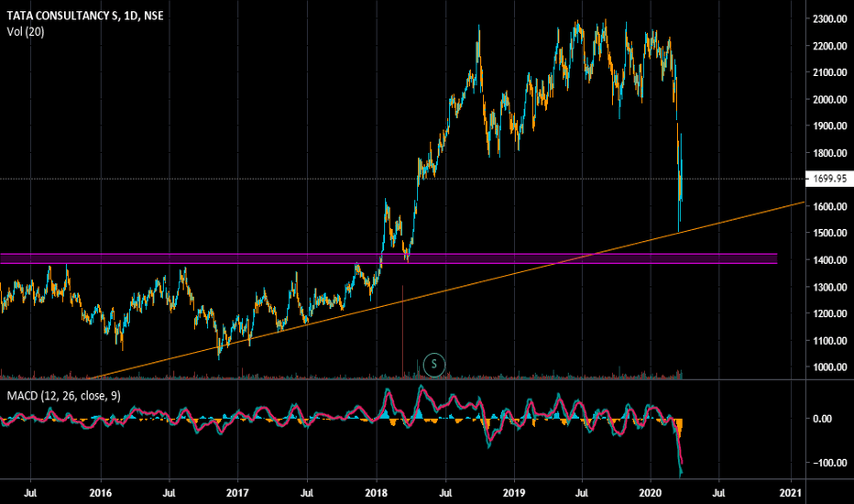Click the 0.00 MACD axis label
Screen dimensions: 854x504
[823, 419]
